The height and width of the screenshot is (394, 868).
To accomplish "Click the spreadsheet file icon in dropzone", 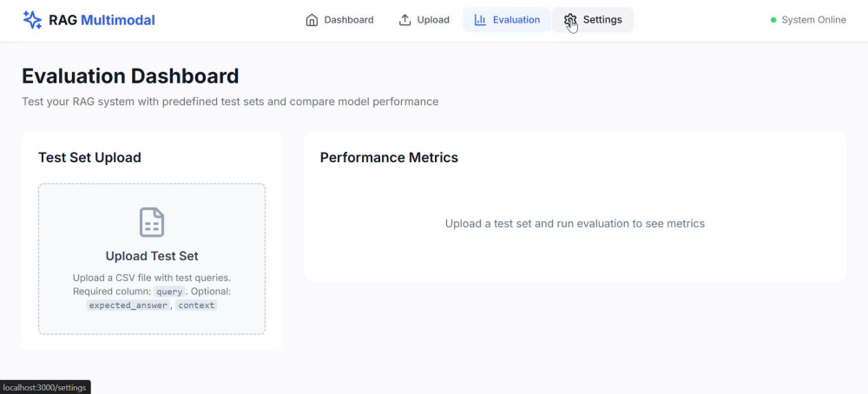I will [x=152, y=222].
